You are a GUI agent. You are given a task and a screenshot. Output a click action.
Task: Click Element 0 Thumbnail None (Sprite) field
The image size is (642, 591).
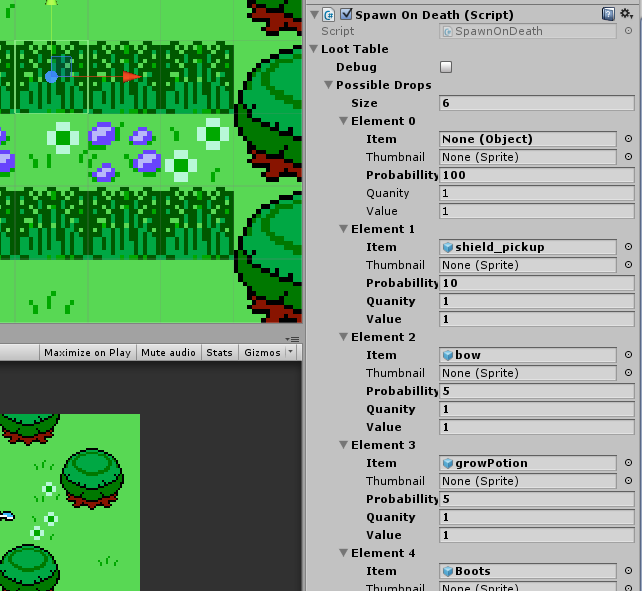[528, 157]
